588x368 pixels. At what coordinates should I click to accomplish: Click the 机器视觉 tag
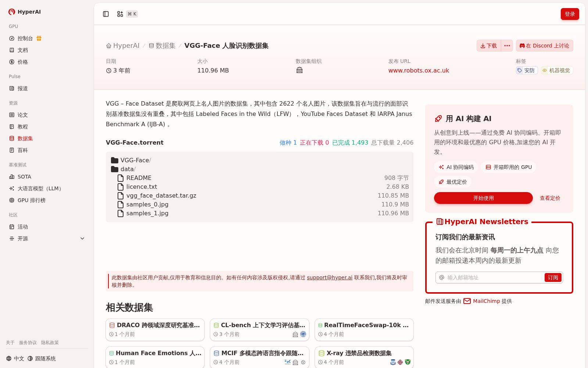pos(557,70)
